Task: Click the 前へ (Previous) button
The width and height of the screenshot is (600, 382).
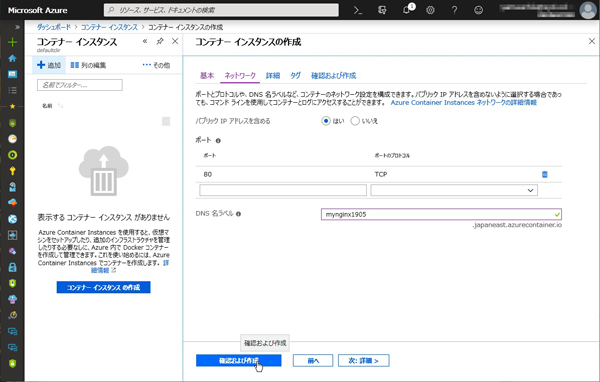Action: 313,361
